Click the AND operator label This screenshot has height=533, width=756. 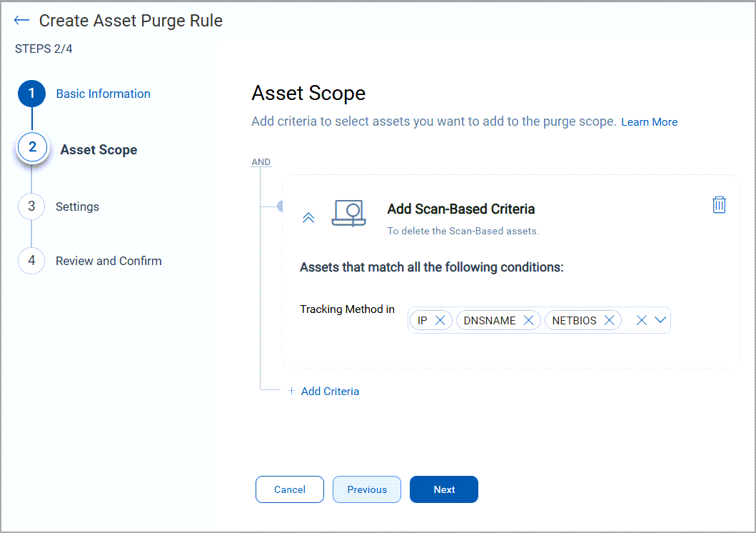pos(261,162)
